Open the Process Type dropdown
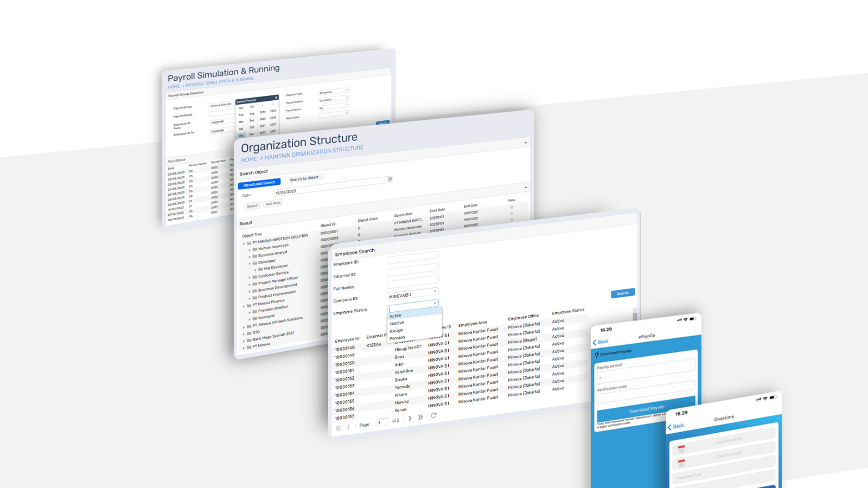The width and height of the screenshot is (868, 488). coord(346,90)
